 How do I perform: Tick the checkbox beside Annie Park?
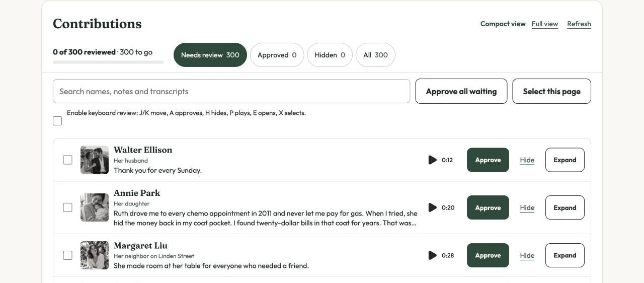[67, 207]
